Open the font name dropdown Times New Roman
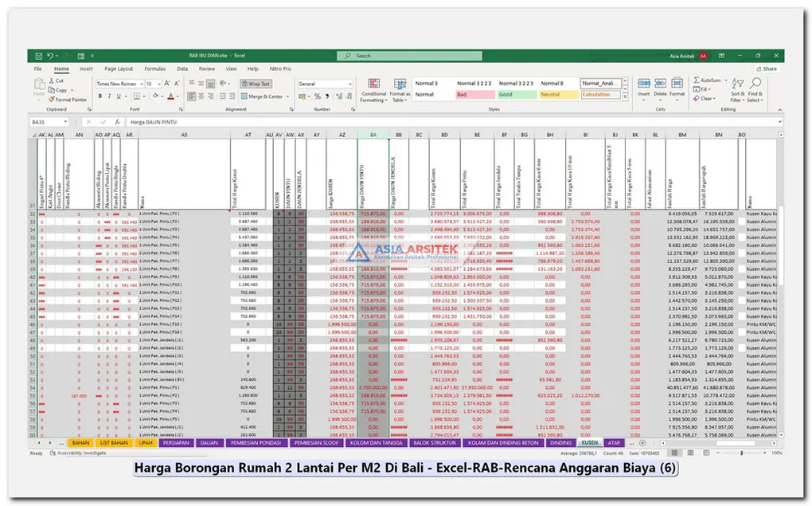 click(x=142, y=84)
